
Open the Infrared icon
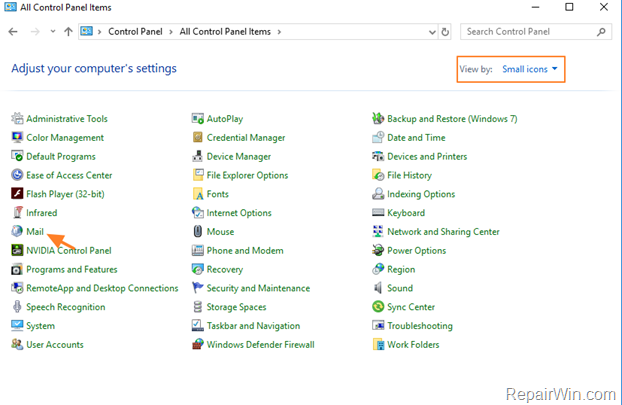17,213
